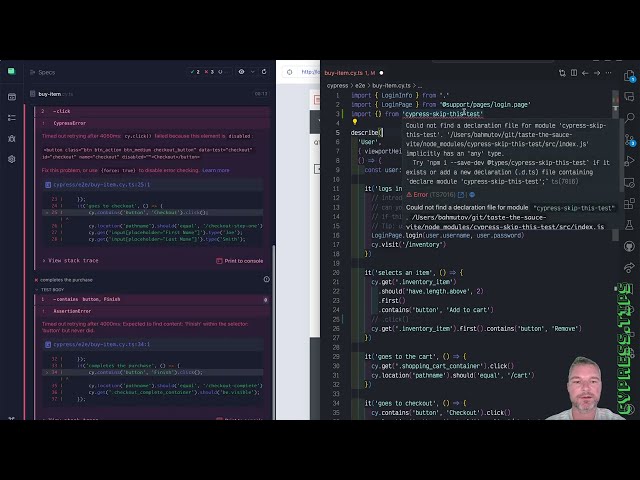640x480 pixels.
Task: Click the Cypress logo in the runner sidebar
Action: 11,71
